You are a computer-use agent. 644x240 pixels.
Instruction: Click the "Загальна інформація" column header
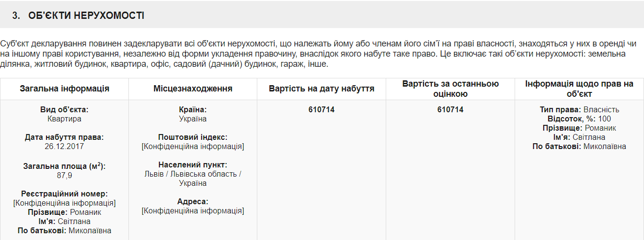pos(64,89)
